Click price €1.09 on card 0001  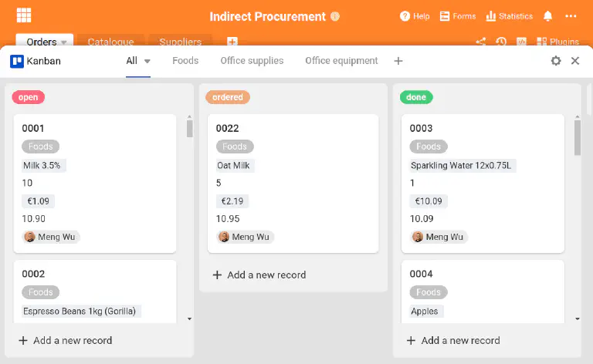[38, 201]
